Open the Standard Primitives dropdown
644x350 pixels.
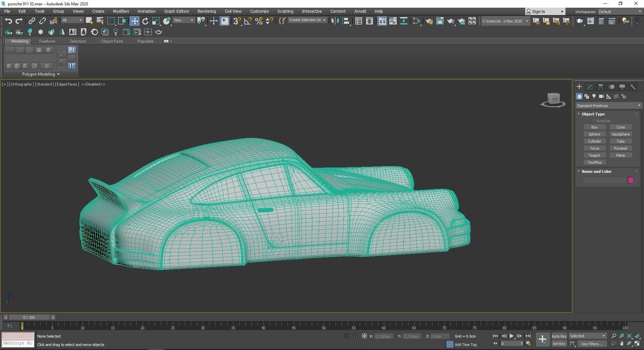point(608,106)
